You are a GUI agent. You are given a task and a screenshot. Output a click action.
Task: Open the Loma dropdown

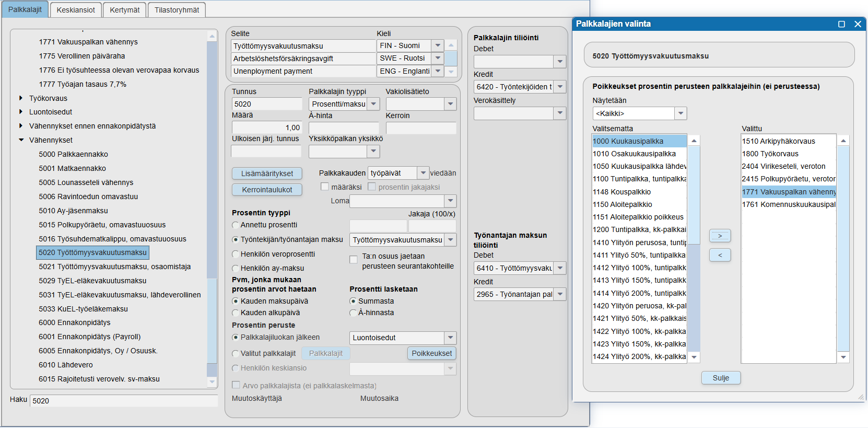tap(450, 201)
